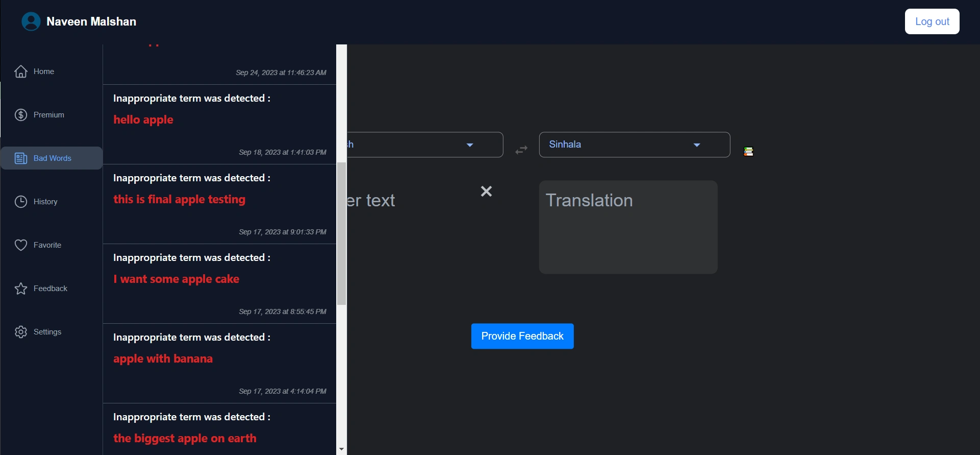Click the 'Inappropriate term was detected' heading above 'apple with banana'
This screenshot has height=455, width=980.
(x=192, y=337)
